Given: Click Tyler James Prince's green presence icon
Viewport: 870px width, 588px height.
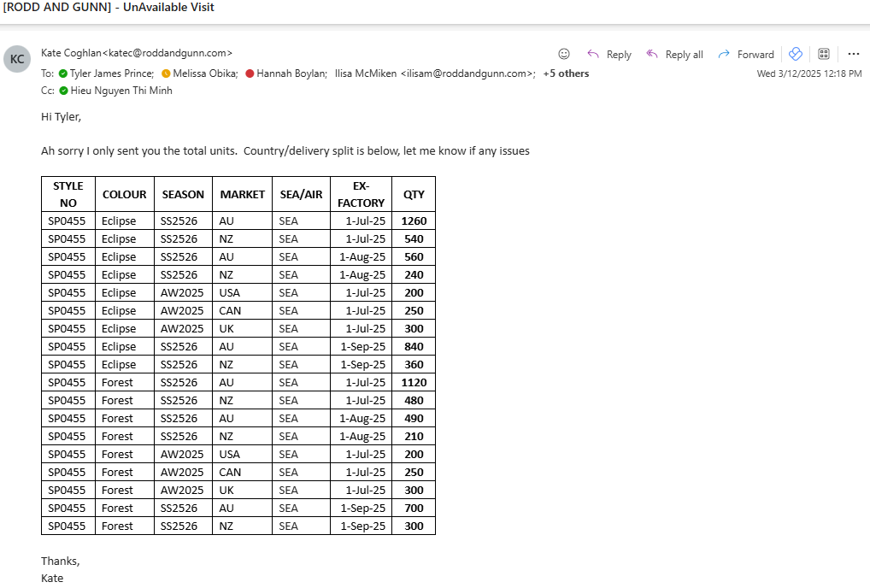Looking at the screenshot, I should pyautogui.click(x=63, y=73).
